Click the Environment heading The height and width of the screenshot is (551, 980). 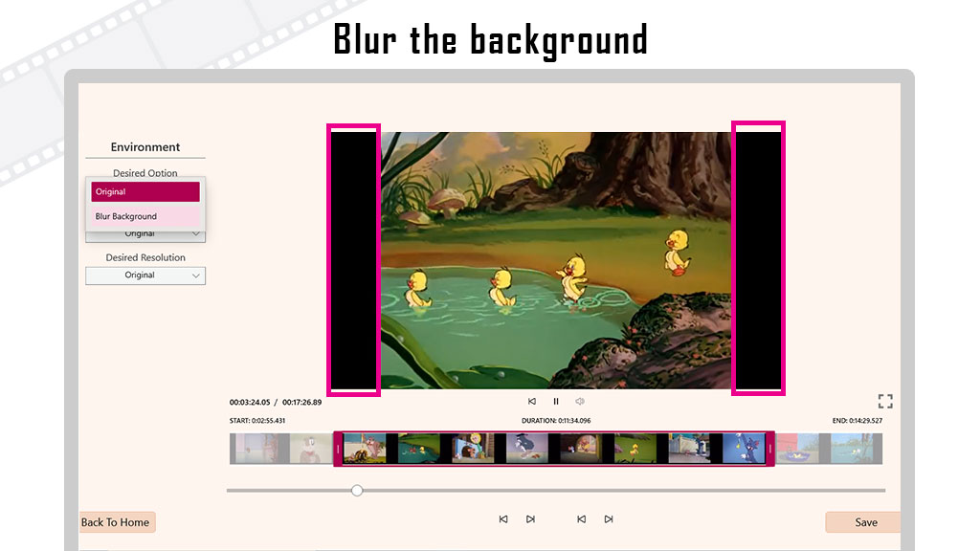tap(145, 146)
